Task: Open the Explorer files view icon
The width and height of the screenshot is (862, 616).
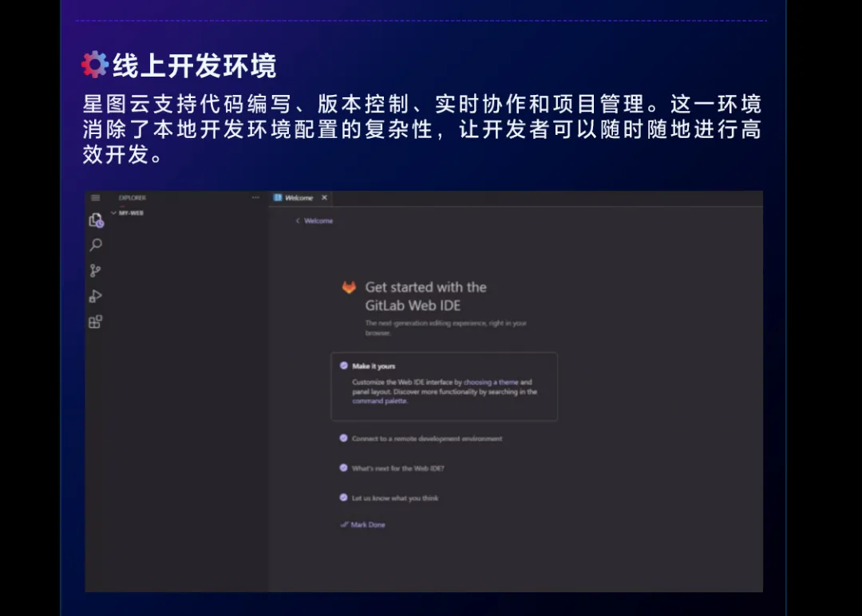Action: (x=96, y=220)
